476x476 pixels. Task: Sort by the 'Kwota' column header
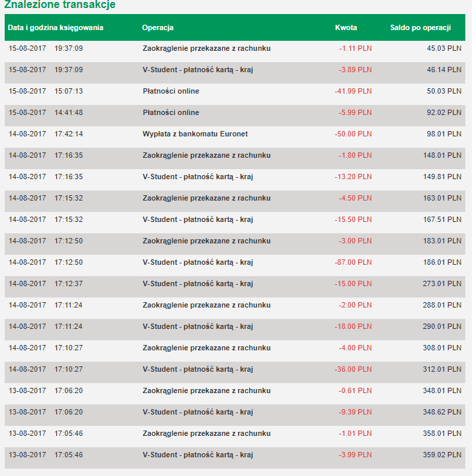pos(346,27)
